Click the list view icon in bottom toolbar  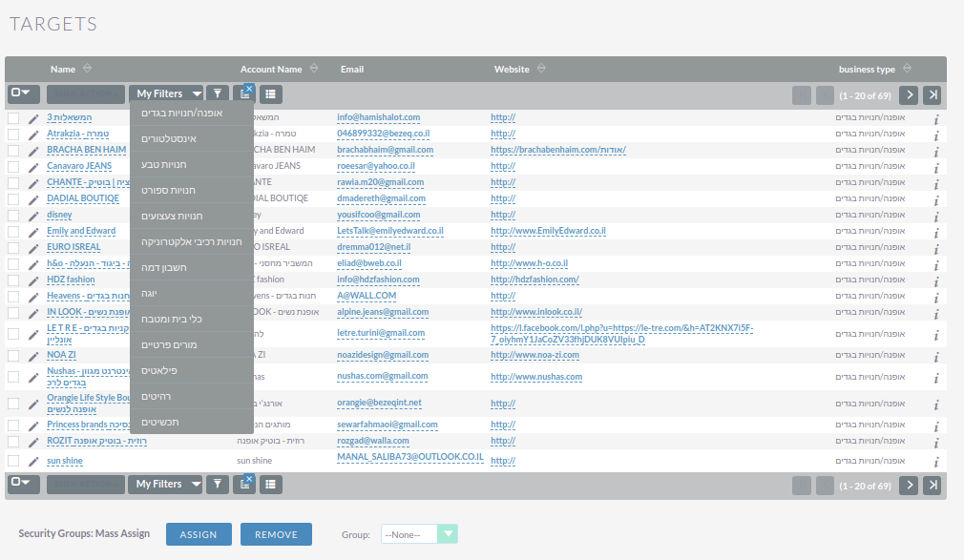(270, 485)
